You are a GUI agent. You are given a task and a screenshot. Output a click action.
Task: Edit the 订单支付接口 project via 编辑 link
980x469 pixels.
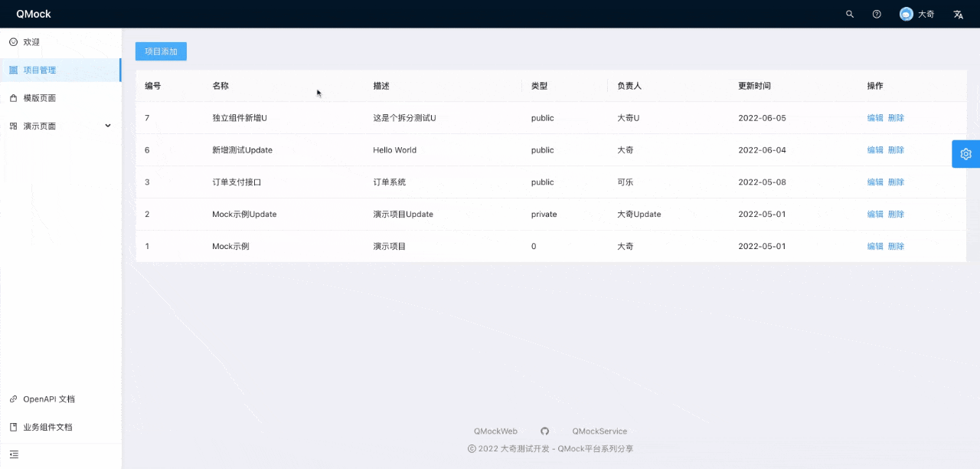click(x=875, y=182)
